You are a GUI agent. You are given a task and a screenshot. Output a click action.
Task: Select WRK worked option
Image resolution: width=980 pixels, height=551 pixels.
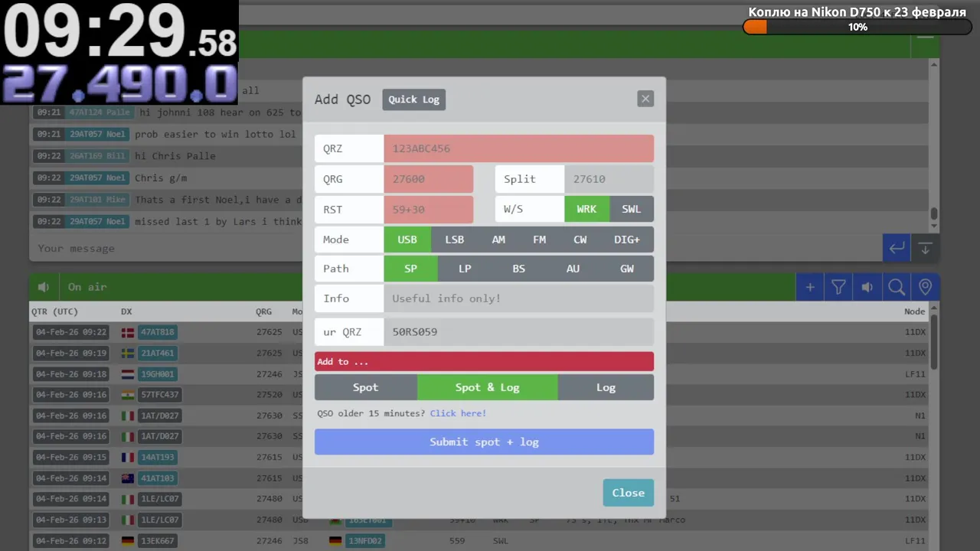click(586, 209)
